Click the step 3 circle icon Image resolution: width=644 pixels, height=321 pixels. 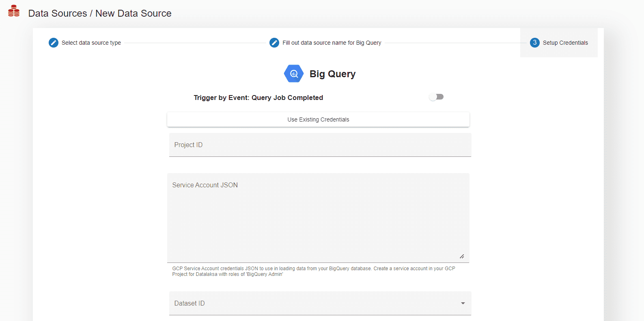coord(535,43)
